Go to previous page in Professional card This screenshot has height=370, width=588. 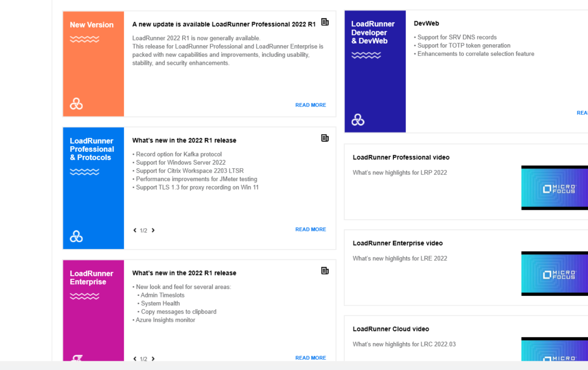135,230
